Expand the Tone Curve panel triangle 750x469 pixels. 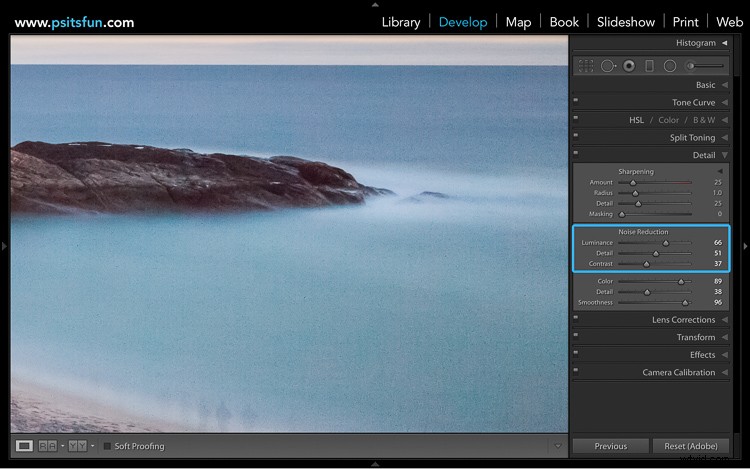(725, 102)
